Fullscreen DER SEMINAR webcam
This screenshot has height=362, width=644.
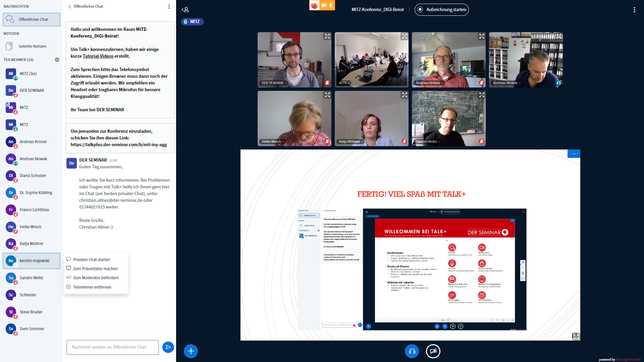coord(327,36)
